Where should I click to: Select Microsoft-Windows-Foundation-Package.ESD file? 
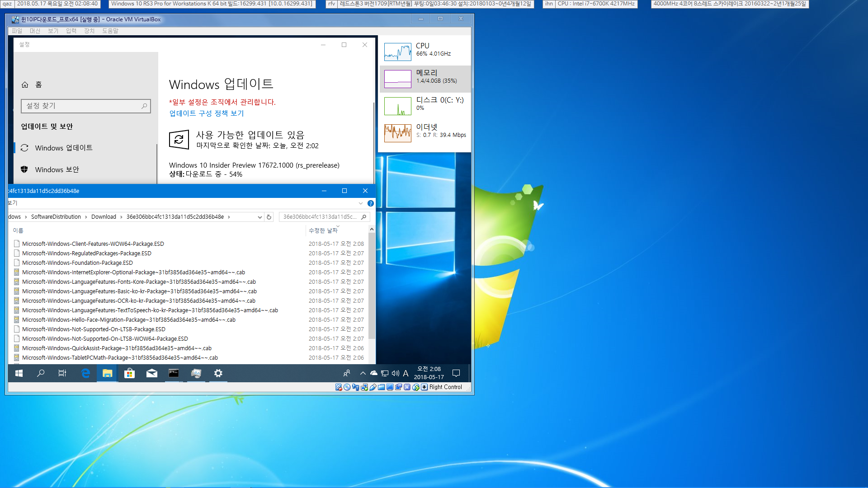[x=77, y=263]
